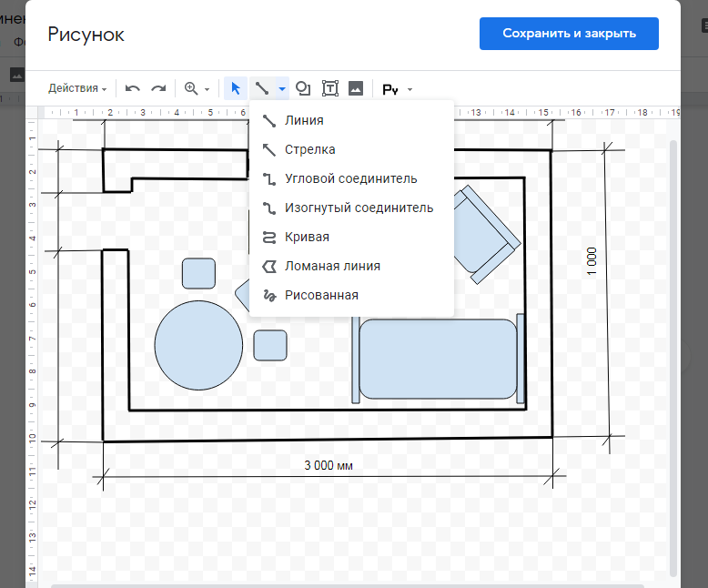Insert an image via picture icon

(356, 88)
